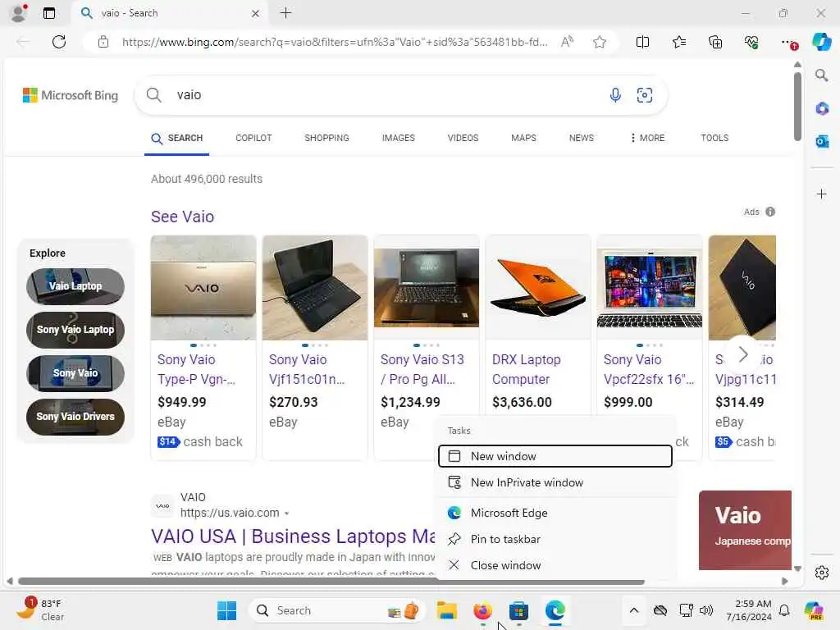This screenshot has width=840, height=630.
Task: Open Sony Vaio Vpcf22sfx product image
Action: [650, 288]
